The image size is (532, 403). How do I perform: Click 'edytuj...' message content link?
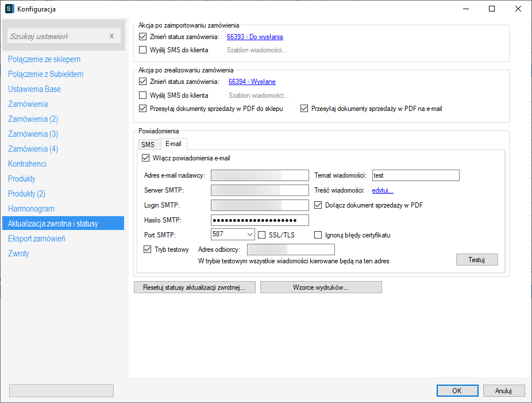tap(383, 190)
